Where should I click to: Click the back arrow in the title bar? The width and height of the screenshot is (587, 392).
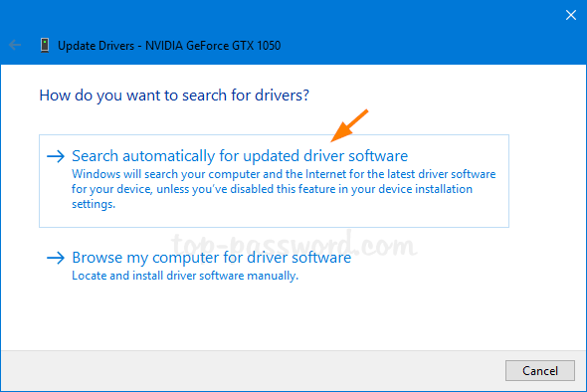pyautogui.click(x=15, y=46)
